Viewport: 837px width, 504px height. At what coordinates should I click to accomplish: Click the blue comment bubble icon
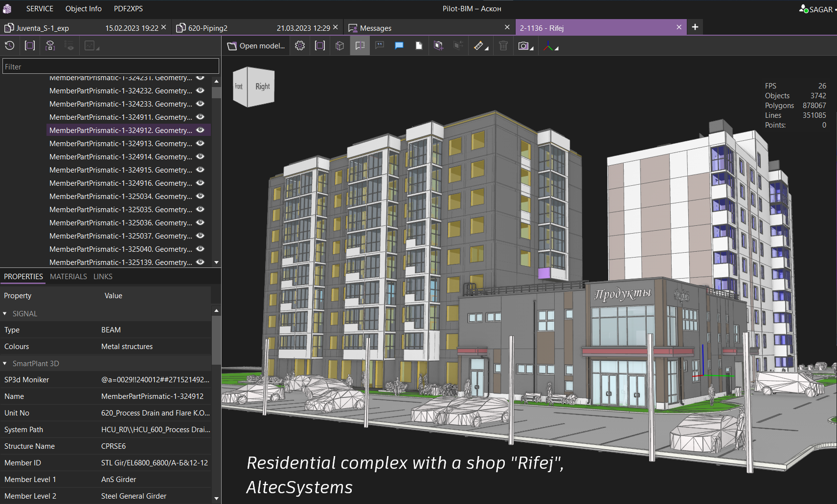399,46
